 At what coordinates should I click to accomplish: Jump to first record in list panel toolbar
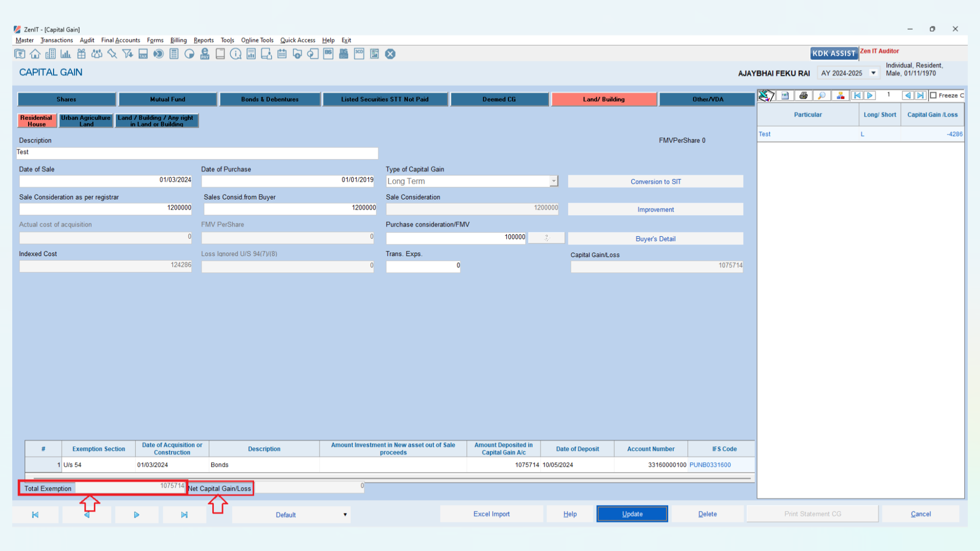pos(857,95)
